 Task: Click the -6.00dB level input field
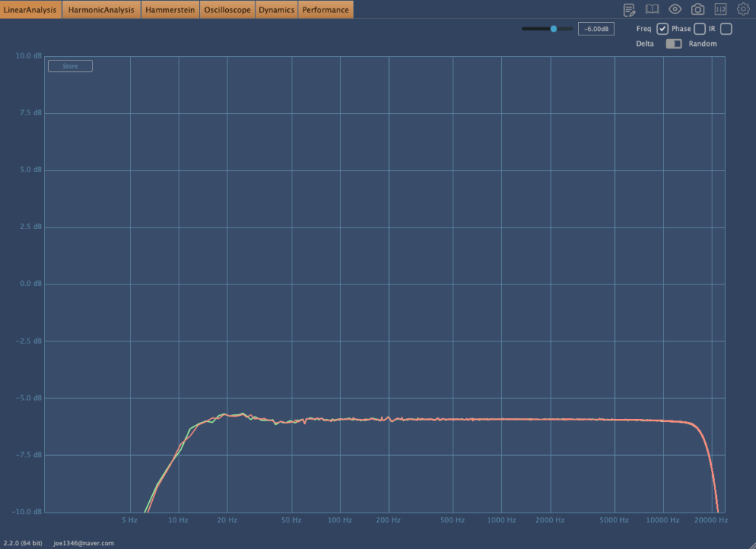(596, 29)
